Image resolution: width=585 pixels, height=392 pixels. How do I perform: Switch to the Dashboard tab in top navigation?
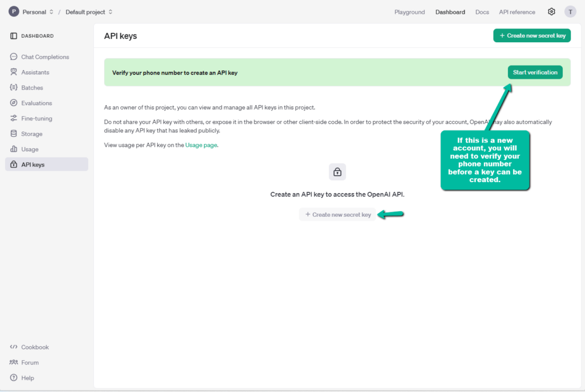point(450,12)
